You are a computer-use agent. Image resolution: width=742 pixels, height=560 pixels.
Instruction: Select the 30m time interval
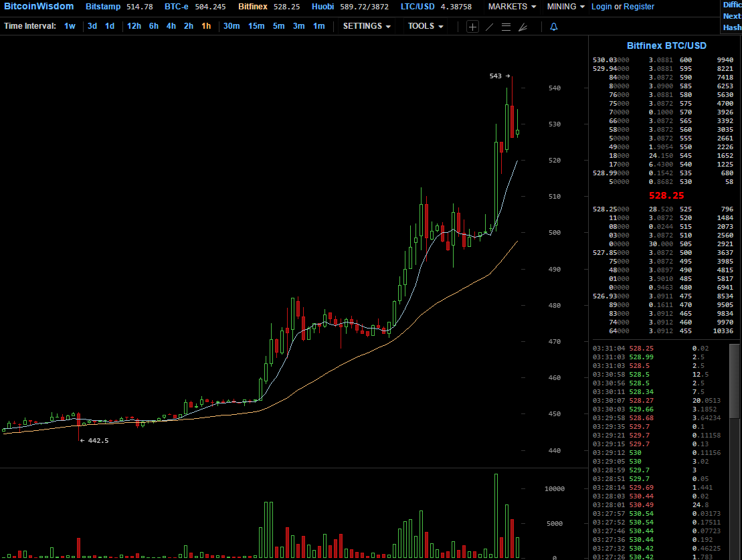pos(231,26)
